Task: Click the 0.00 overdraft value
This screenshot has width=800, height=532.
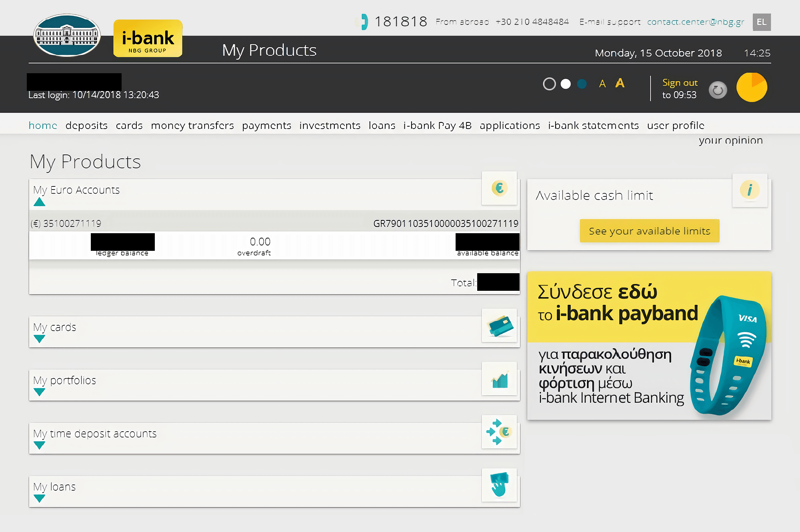Action: click(260, 242)
